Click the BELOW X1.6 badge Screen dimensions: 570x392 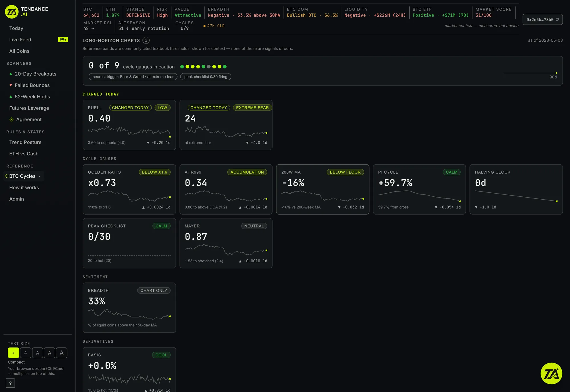coord(154,172)
